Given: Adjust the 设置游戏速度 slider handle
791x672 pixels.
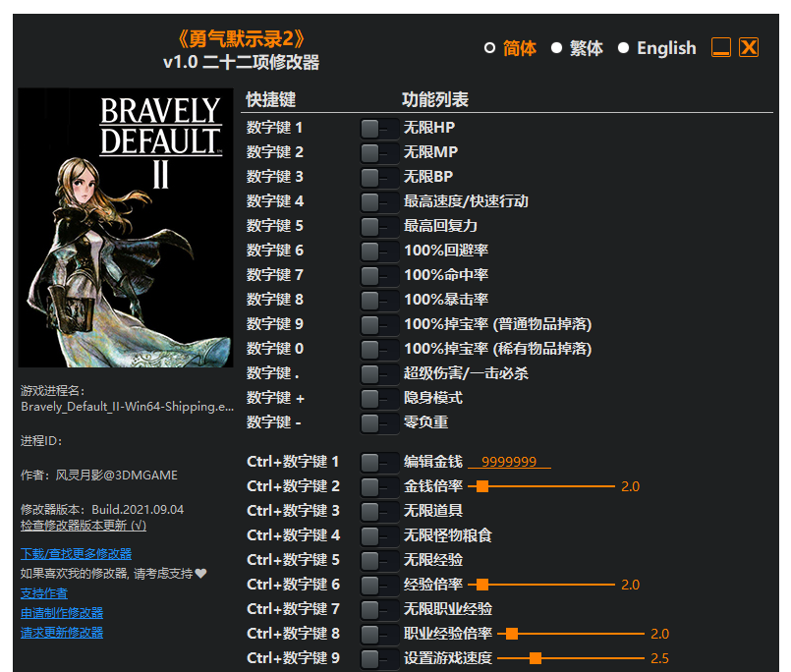Looking at the screenshot, I should pyautogui.click(x=536, y=658).
